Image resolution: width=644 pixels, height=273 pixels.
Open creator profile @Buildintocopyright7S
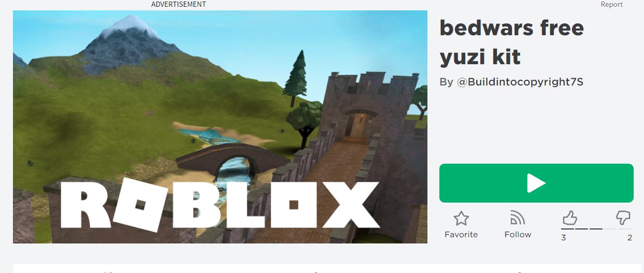click(520, 82)
